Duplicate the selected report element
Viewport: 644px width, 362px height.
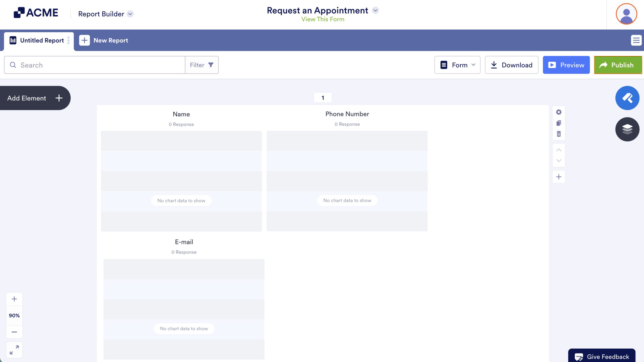pyautogui.click(x=559, y=123)
